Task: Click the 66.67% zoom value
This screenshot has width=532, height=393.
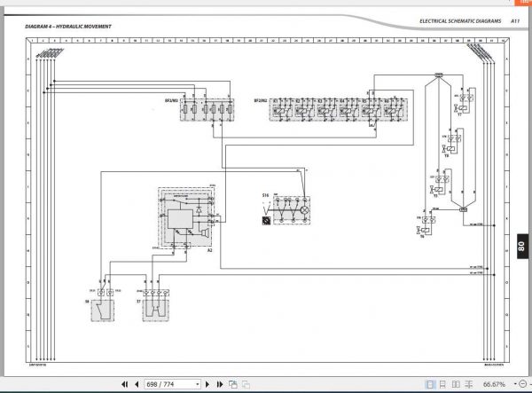Action: click(494, 384)
